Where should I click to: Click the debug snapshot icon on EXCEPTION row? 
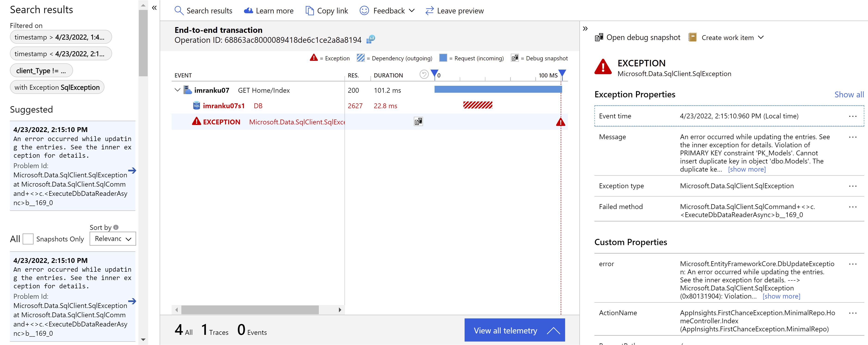[x=418, y=121]
